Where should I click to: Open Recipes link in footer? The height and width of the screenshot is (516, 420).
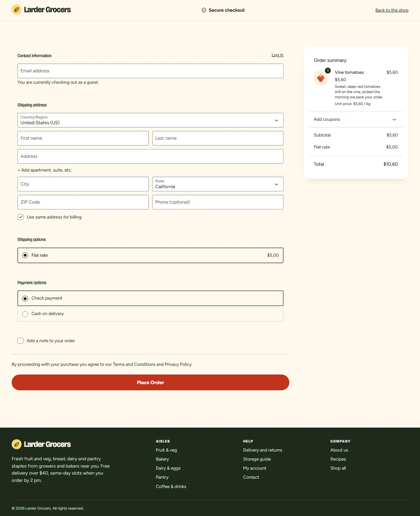tap(338, 459)
